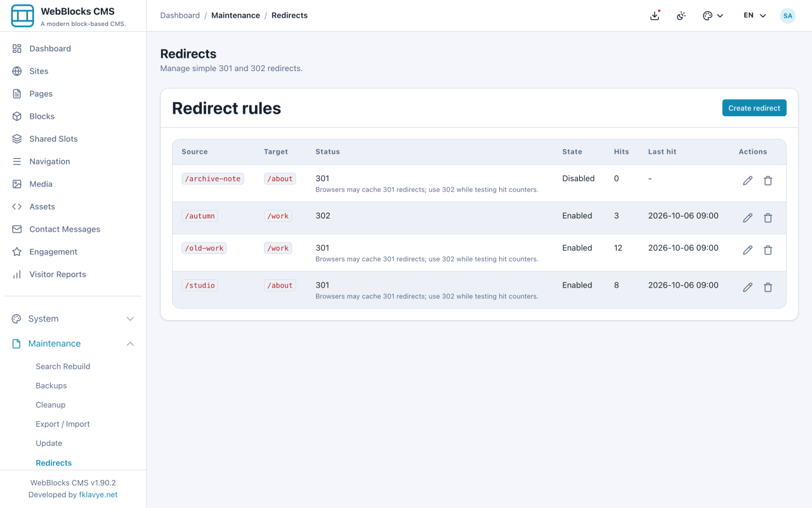Delete the /studio redirect rule
This screenshot has width=812, height=508.
[x=768, y=287]
